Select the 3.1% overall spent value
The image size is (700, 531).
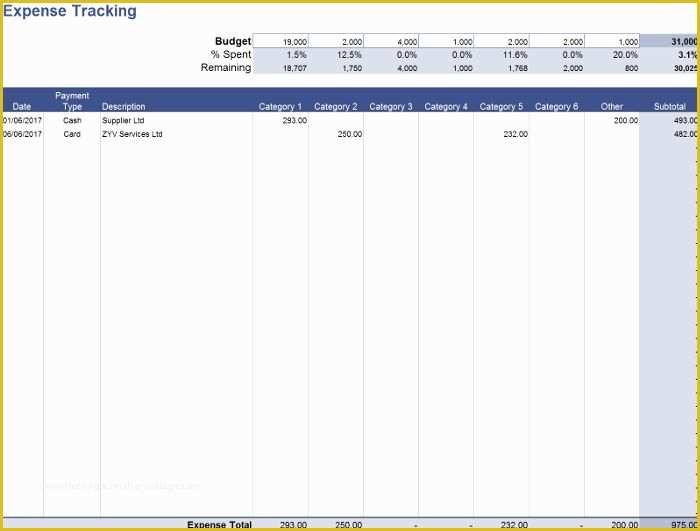[x=688, y=54]
